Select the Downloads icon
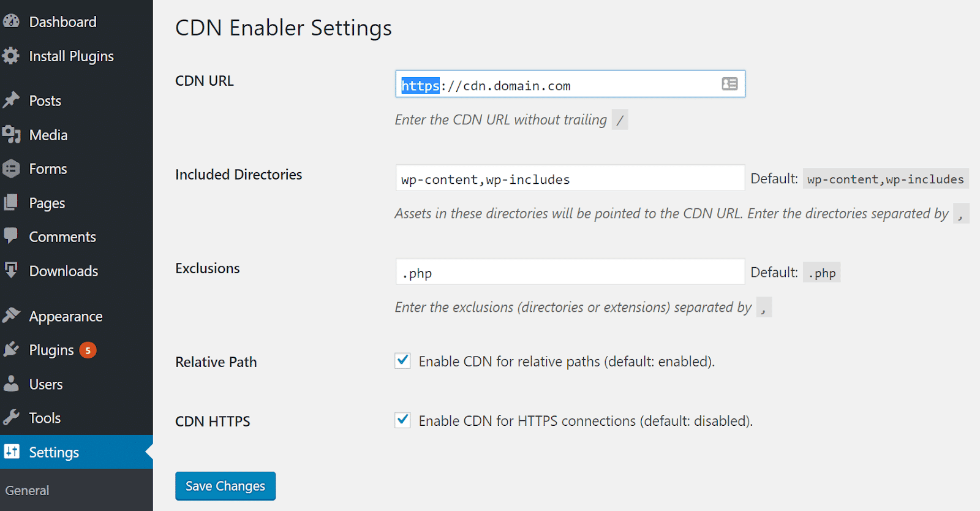This screenshot has height=511, width=980. pyautogui.click(x=12, y=270)
